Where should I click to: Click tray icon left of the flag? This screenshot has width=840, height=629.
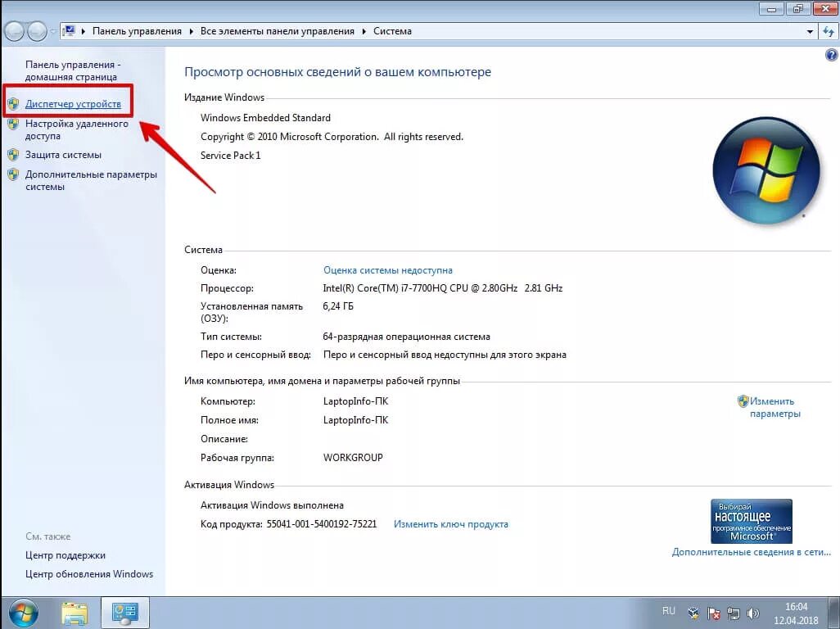point(693,613)
